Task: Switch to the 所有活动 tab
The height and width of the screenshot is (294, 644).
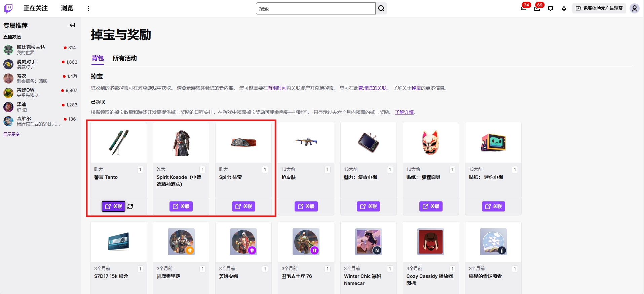Action: (x=125, y=58)
